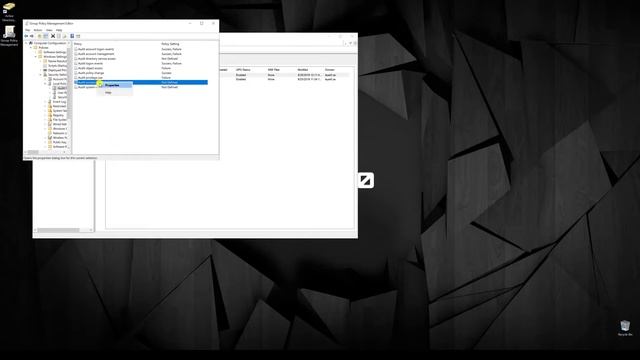Open the File menu
This screenshot has height=360, width=640.
point(27,30)
